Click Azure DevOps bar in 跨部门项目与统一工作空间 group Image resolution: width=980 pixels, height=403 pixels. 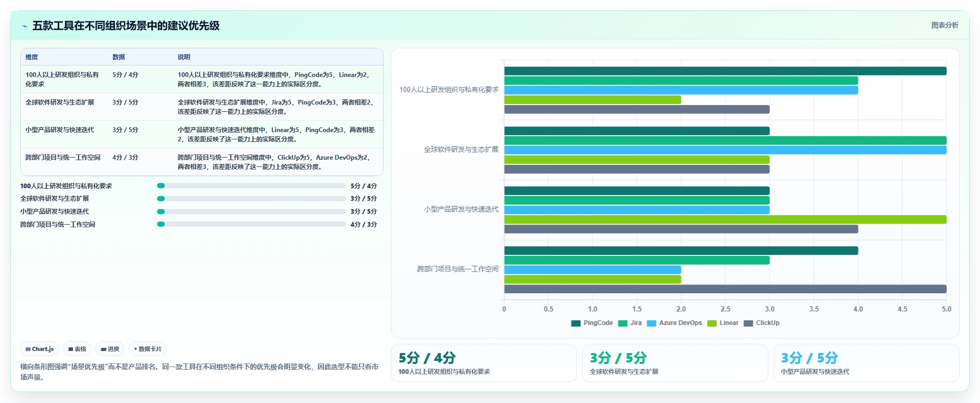(x=593, y=270)
